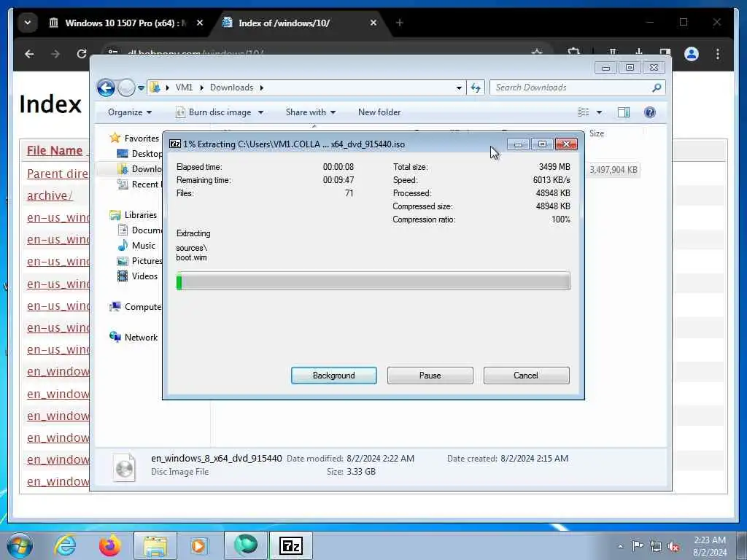Viewport: 747px width, 560px height.
Task: Open the Windows Start menu
Action: pos(20,545)
